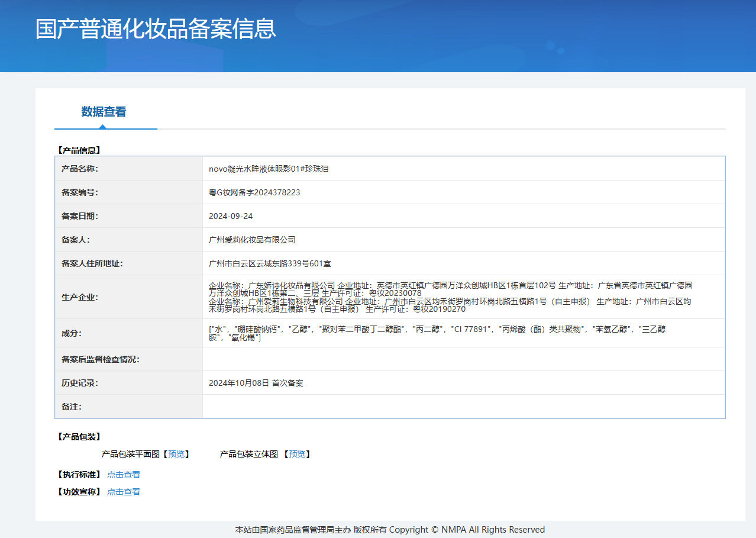Click 点击查看 next to 功效宣称

[x=124, y=492]
